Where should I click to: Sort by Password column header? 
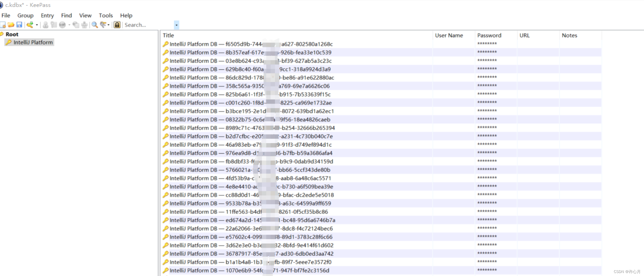[x=496, y=35]
